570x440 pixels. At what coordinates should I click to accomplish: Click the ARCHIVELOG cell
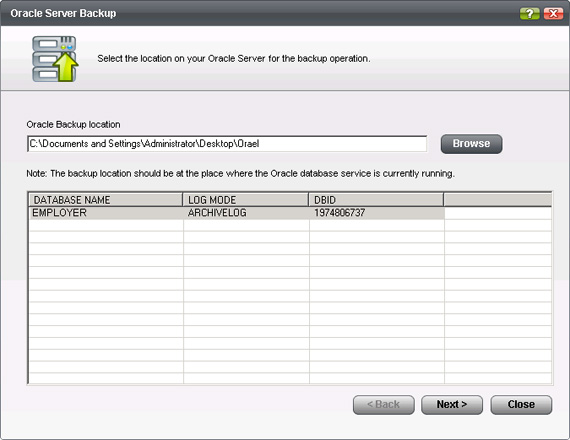coord(217,213)
